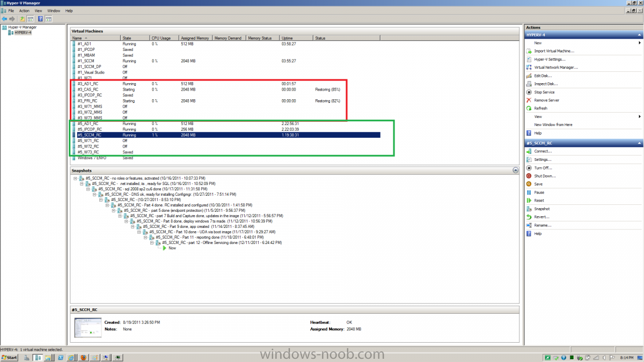Screen dimensions: 644x362
Task: Click the Connect action for #5_SCCM_RC
Action: tap(543, 151)
